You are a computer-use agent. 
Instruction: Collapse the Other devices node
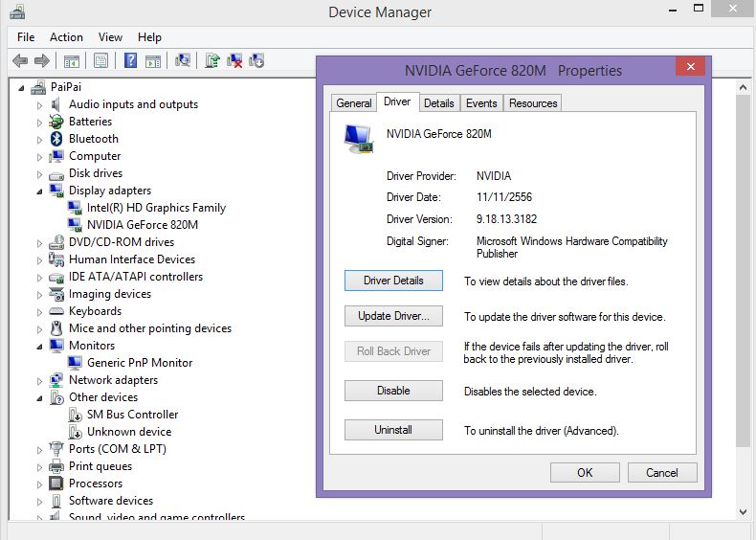(x=39, y=398)
